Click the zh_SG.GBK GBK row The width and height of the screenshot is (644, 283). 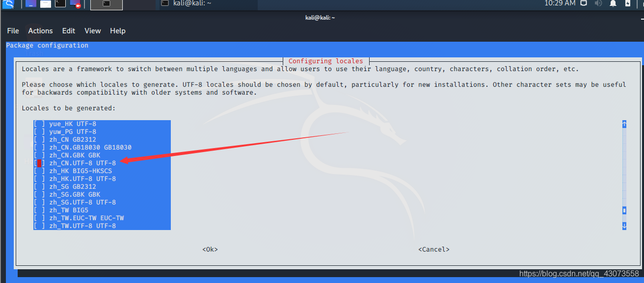point(102,195)
